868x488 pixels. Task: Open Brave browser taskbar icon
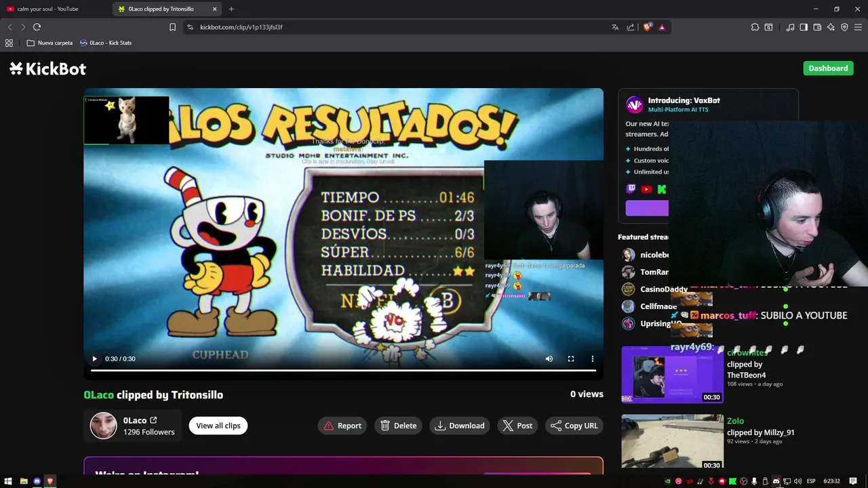pos(50,481)
